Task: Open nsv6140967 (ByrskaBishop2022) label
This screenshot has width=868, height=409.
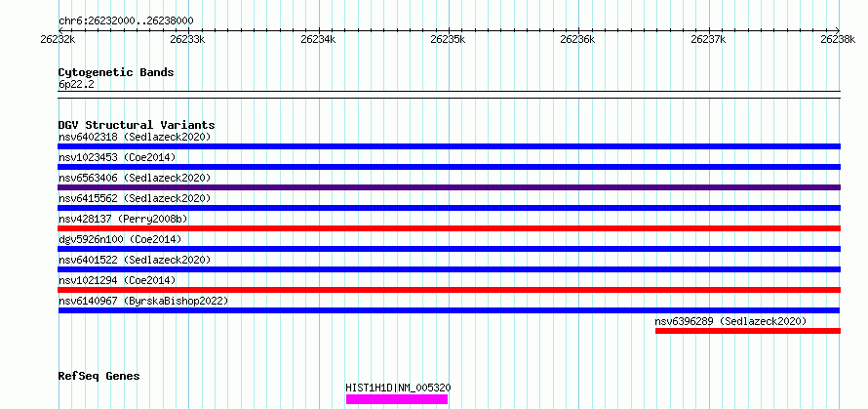Action: click(143, 301)
